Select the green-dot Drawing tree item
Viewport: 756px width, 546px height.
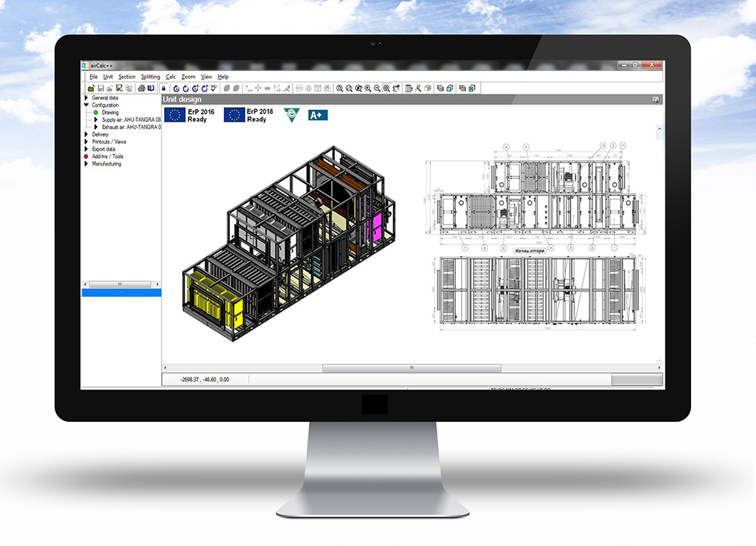point(110,113)
